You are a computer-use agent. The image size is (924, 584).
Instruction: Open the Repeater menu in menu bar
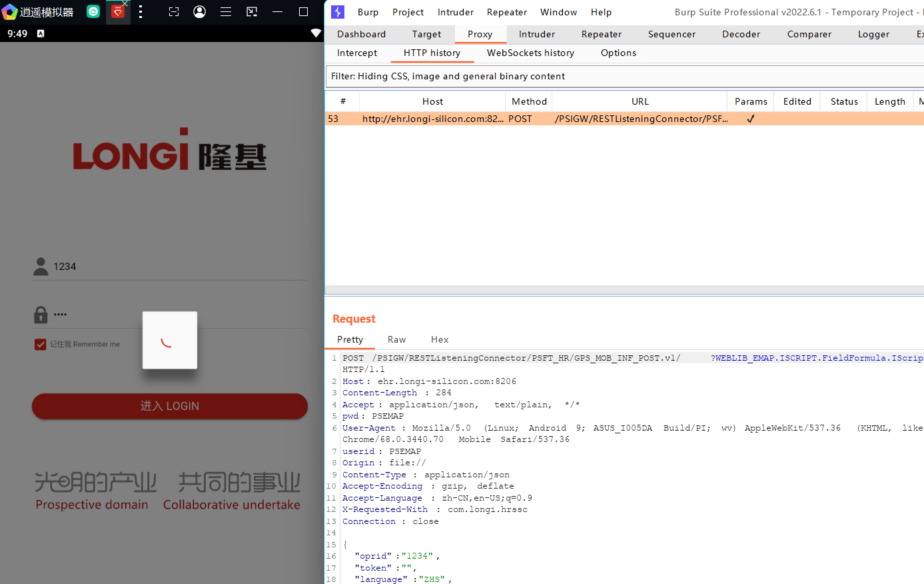pyautogui.click(x=507, y=12)
